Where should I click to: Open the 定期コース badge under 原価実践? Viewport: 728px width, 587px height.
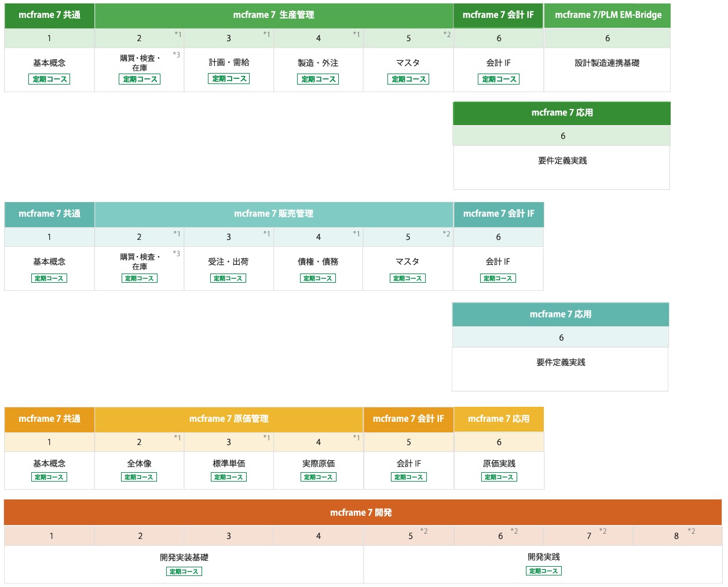coord(499,477)
